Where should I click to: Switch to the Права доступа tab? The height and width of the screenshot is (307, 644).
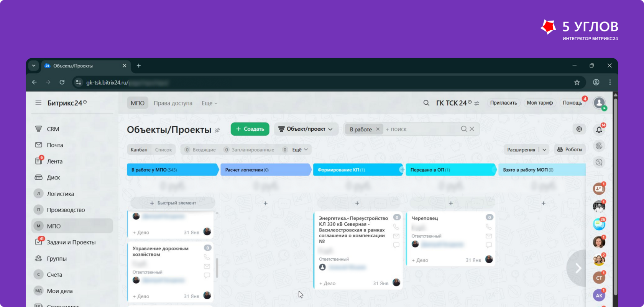(x=173, y=103)
